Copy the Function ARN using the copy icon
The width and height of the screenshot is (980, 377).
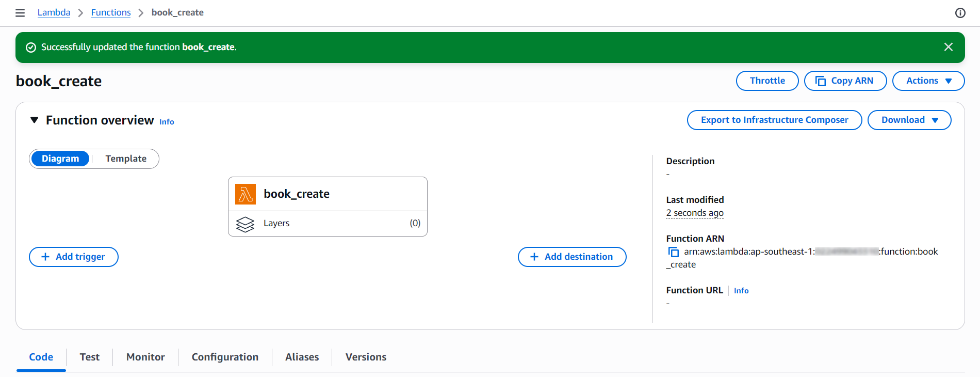click(673, 252)
